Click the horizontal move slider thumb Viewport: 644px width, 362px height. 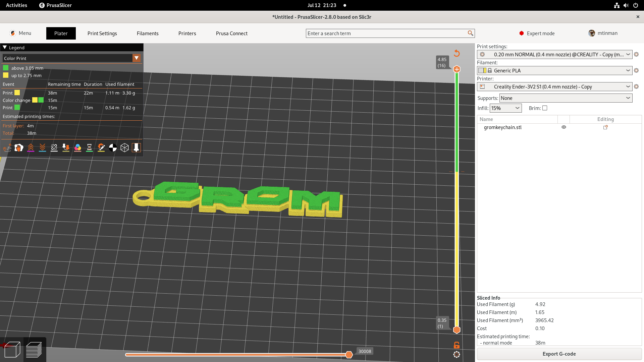pyautogui.click(x=349, y=355)
